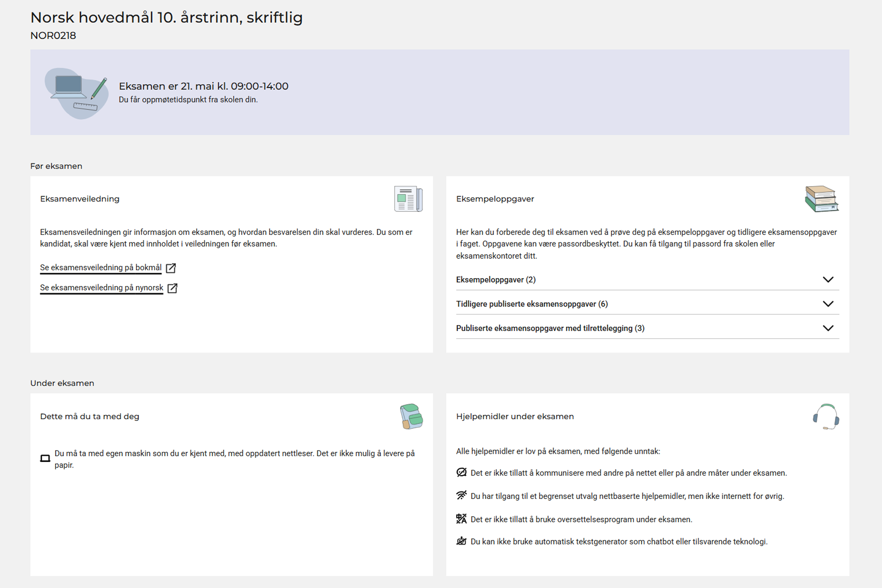Viewport: 882px width, 588px height.
Task: Open the bokmål eksamensveiledning link
Action: pyautogui.click(x=101, y=268)
